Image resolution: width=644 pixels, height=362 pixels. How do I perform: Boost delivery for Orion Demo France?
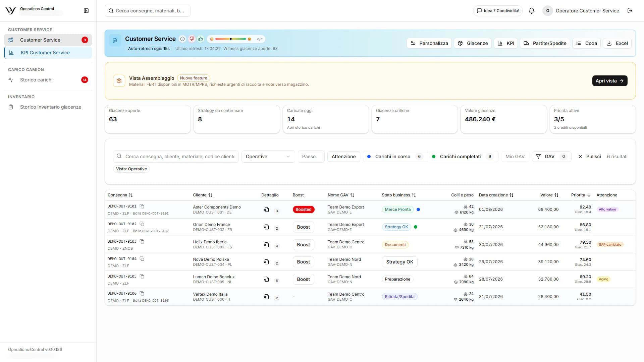pyautogui.click(x=303, y=227)
